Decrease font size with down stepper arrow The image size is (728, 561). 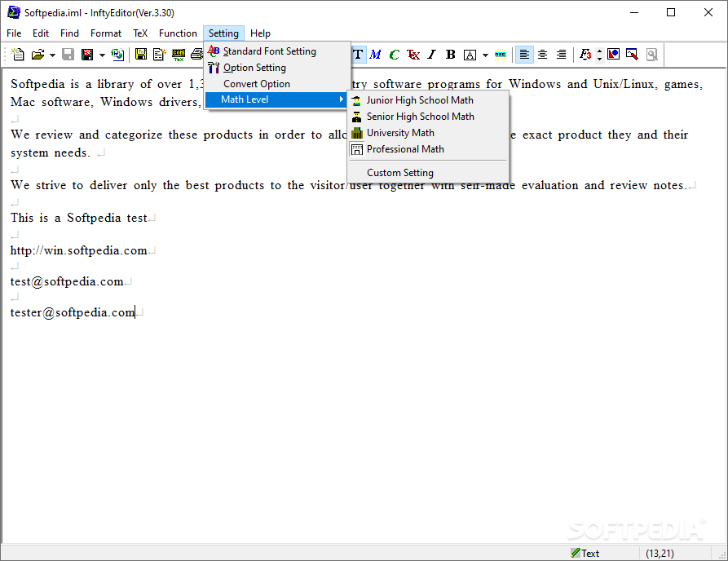click(x=599, y=59)
